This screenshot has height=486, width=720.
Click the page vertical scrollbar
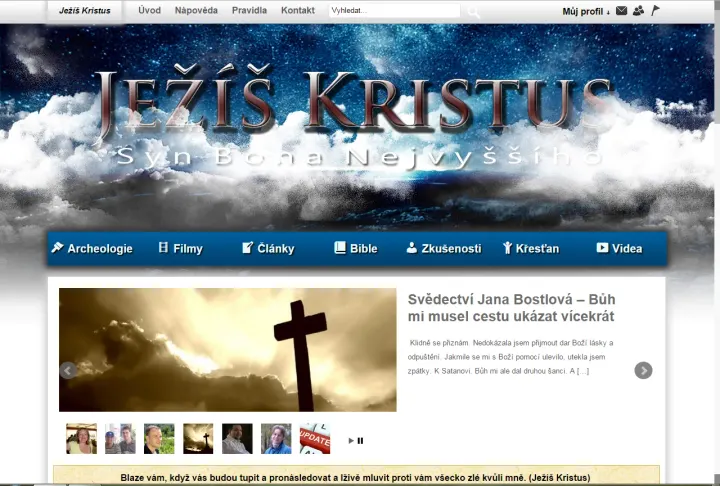(x=717, y=243)
